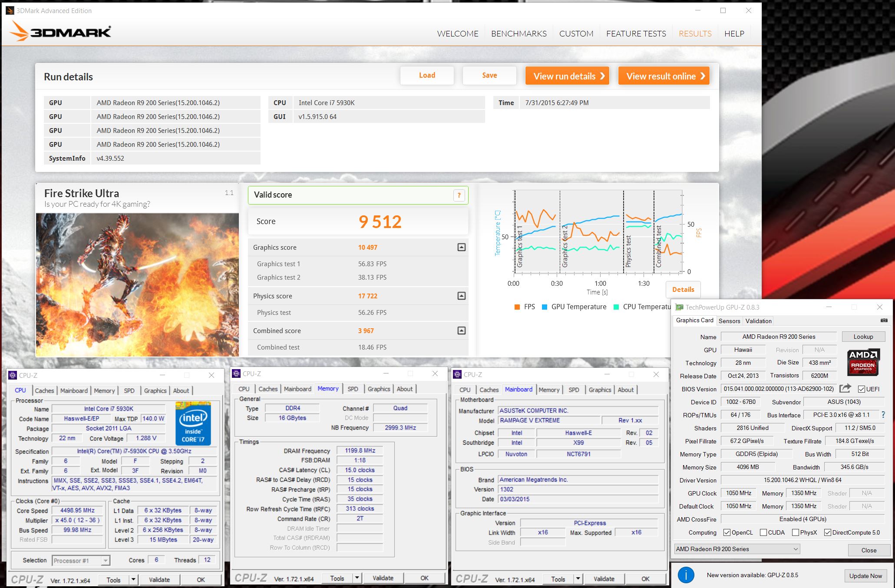Click Lookup button in GPU-Z
The image size is (895, 588).
pos(863,337)
